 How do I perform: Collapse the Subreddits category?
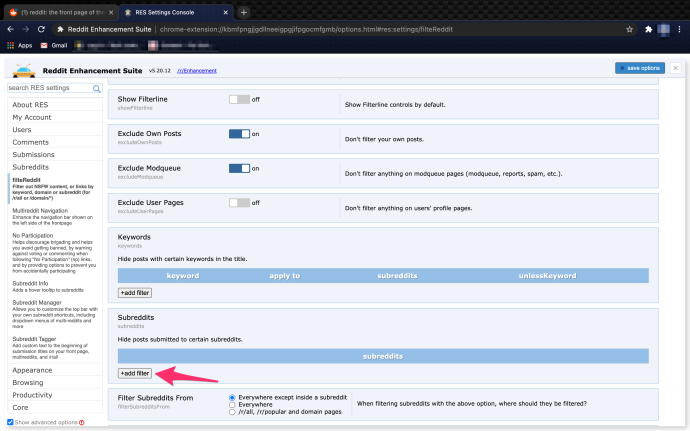55,167
